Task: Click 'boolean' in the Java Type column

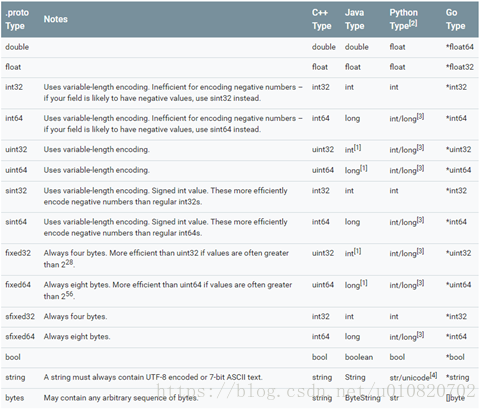Action: (359, 357)
